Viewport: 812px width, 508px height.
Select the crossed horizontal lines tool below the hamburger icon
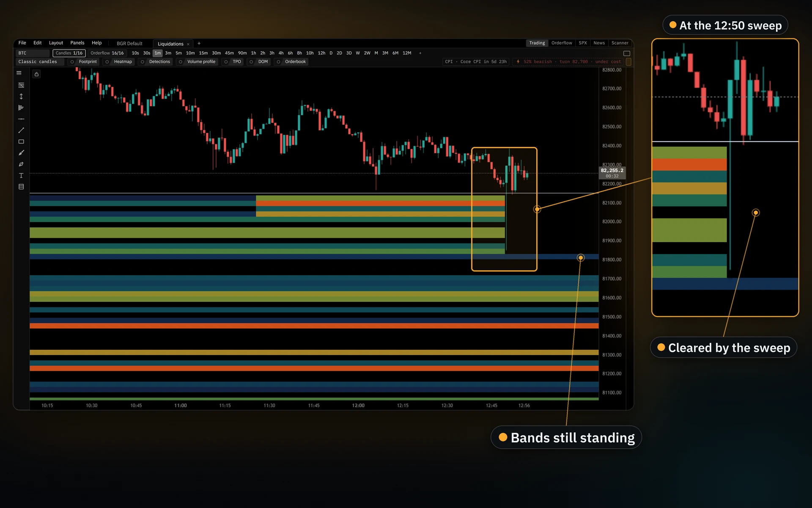pyautogui.click(x=21, y=85)
